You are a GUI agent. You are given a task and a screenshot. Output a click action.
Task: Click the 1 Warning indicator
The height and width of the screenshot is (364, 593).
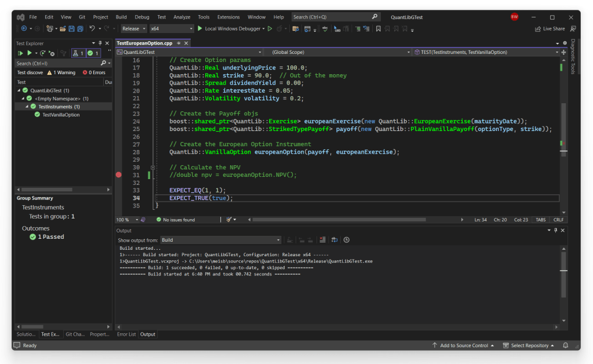coord(61,72)
